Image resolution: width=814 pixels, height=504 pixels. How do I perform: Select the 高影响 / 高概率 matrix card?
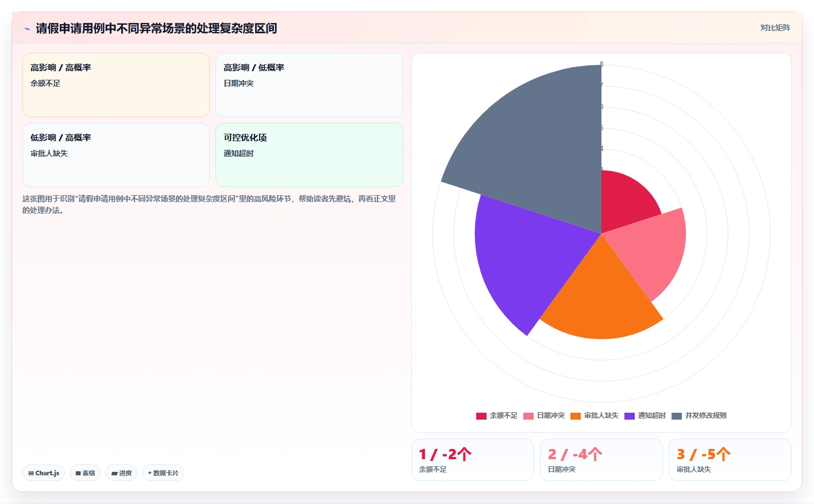pos(116,85)
